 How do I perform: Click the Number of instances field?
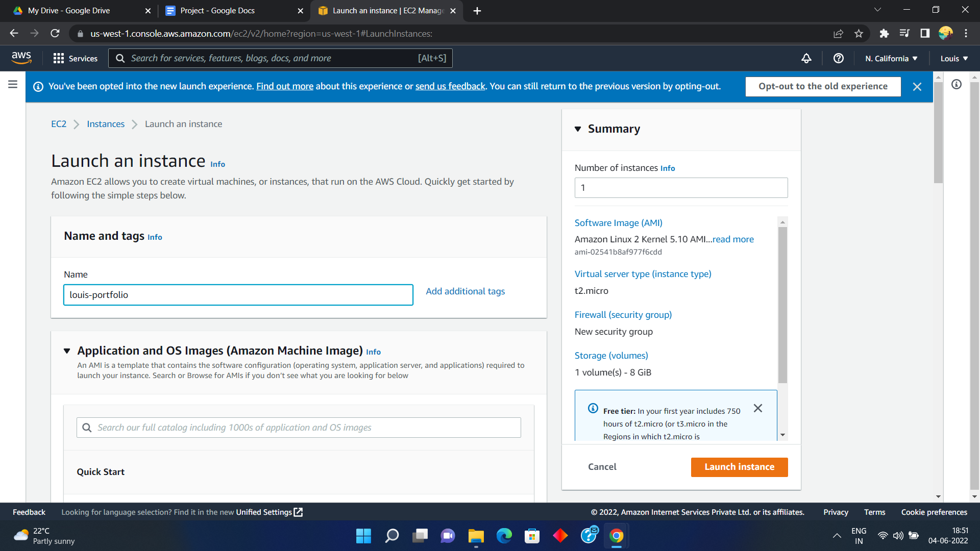681,188
